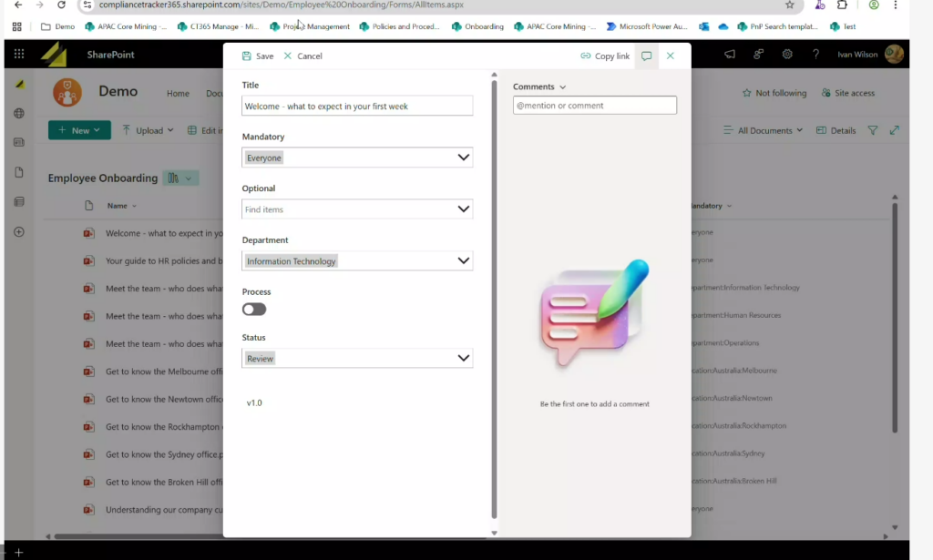Open the PnP Search templat... bookmark
933x560 pixels.
777,26
